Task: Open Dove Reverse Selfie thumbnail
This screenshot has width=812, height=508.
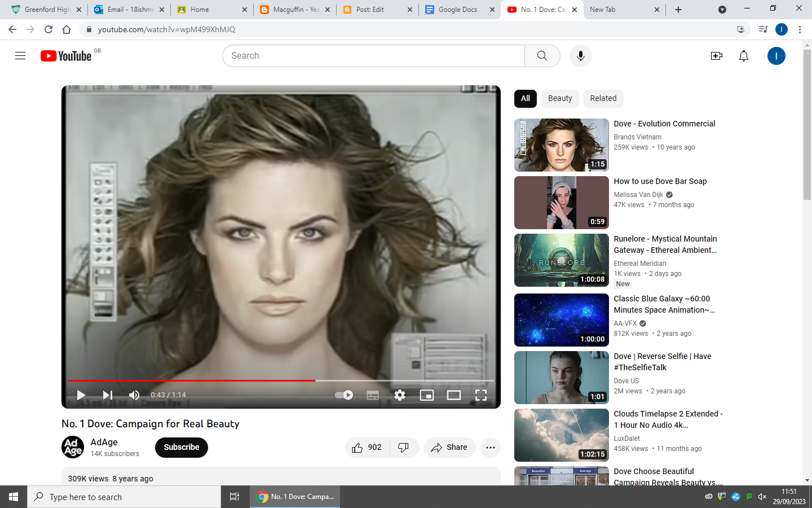Action: coord(562,378)
